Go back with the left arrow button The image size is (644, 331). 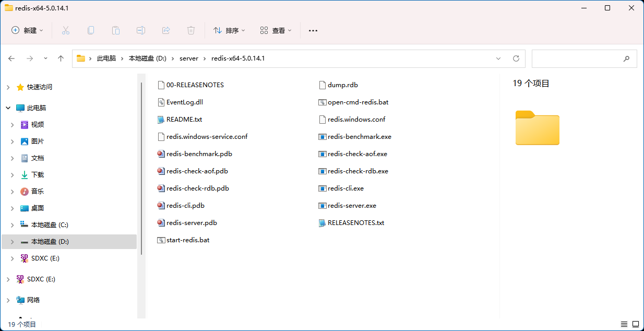point(11,58)
